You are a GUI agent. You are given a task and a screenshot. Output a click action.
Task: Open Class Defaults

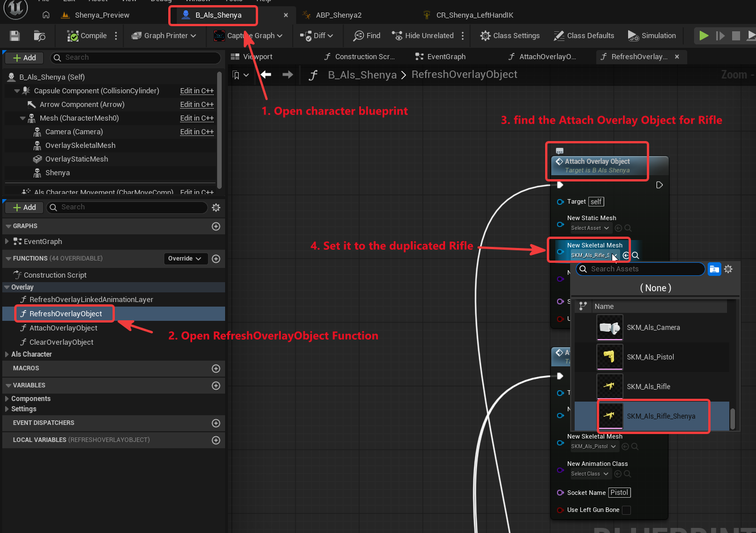584,36
